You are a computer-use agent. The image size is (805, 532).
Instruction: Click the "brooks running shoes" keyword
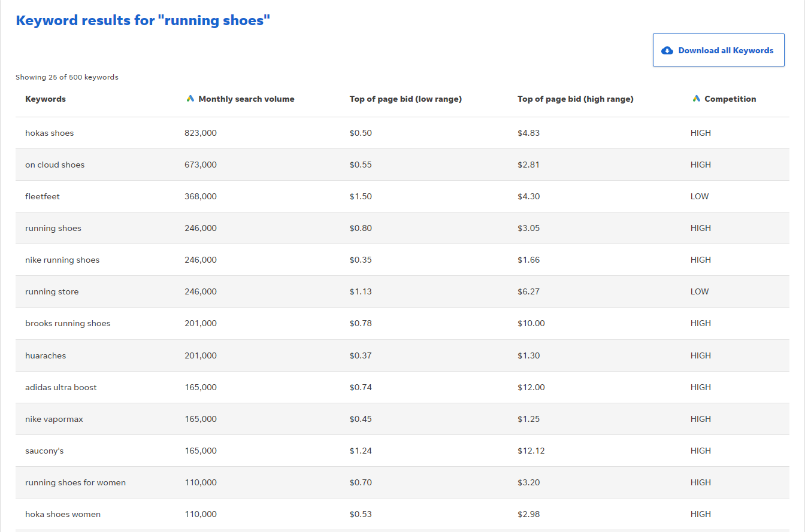(x=68, y=323)
